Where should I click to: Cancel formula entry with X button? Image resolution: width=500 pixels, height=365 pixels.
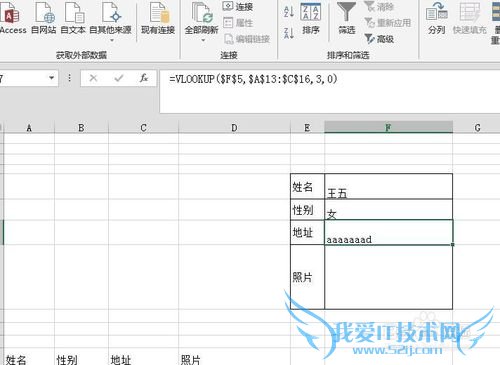pyautogui.click(x=93, y=78)
